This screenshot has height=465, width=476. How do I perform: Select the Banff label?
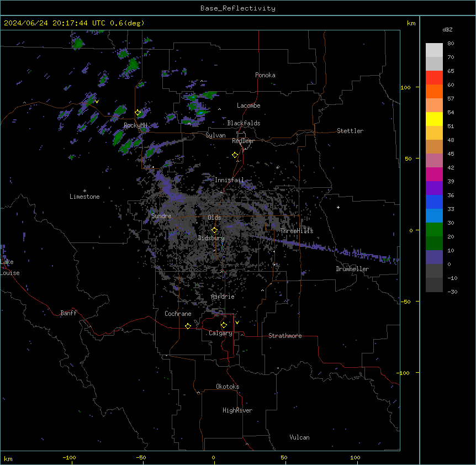point(68,313)
